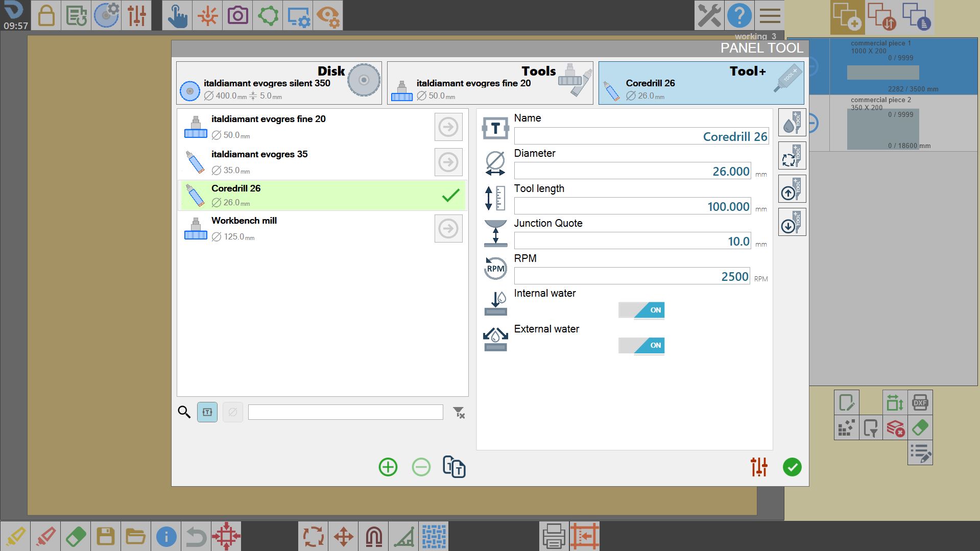
Task: Click the magnet snap icon
Action: tap(374, 536)
